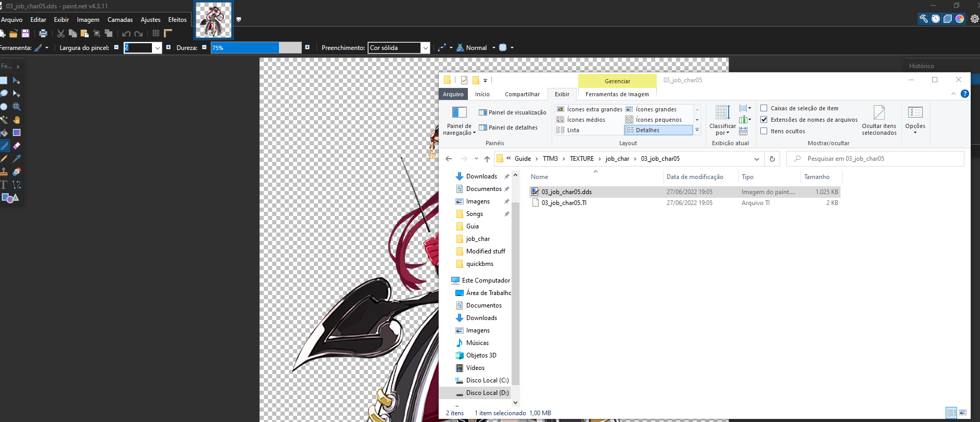
Task: Expand the Classificar por dropdown
Action: click(722, 121)
